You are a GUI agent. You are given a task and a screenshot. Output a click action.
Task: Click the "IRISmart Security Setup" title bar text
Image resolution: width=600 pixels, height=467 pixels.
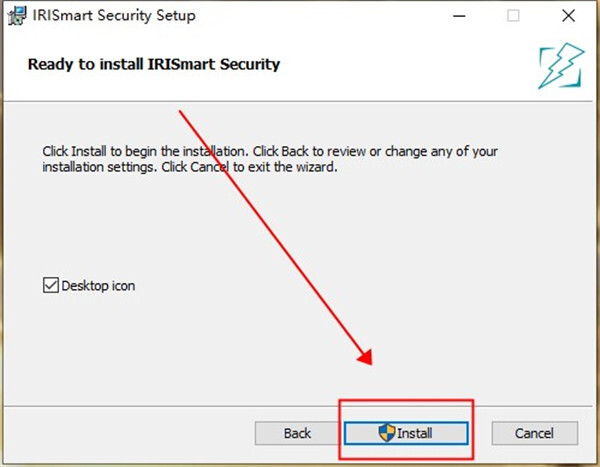(114, 16)
